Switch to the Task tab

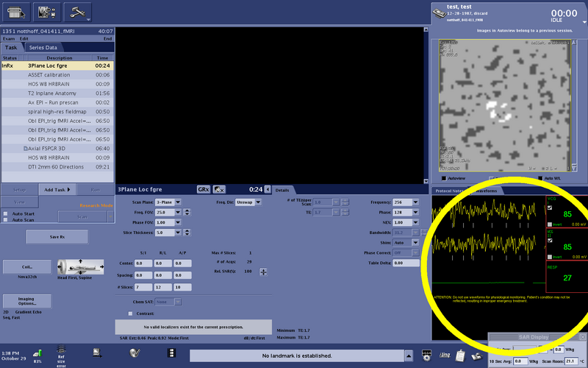click(11, 48)
